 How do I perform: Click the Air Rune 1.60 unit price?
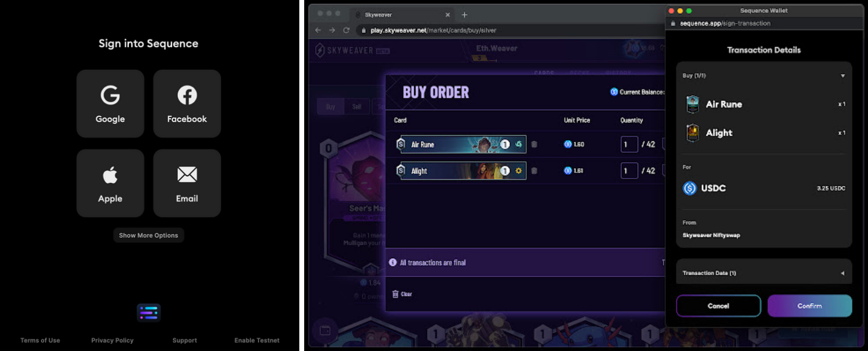[x=574, y=144]
